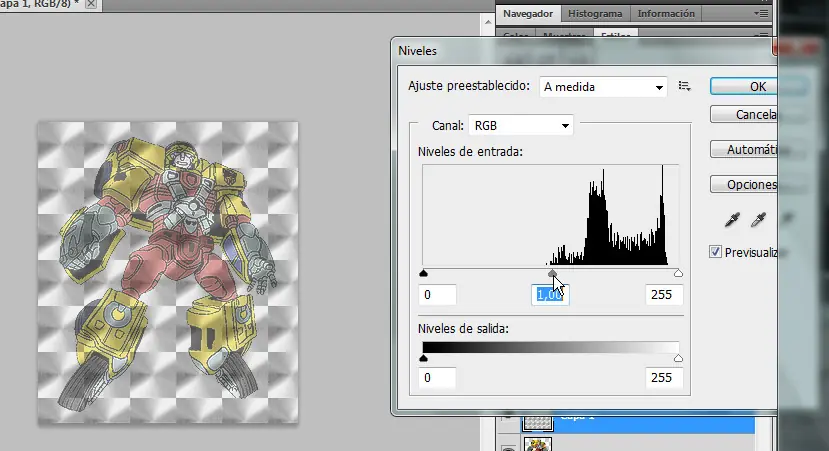Select the robot layer thumbnail below
Screen dimensions: 829x451
(538, 444)
